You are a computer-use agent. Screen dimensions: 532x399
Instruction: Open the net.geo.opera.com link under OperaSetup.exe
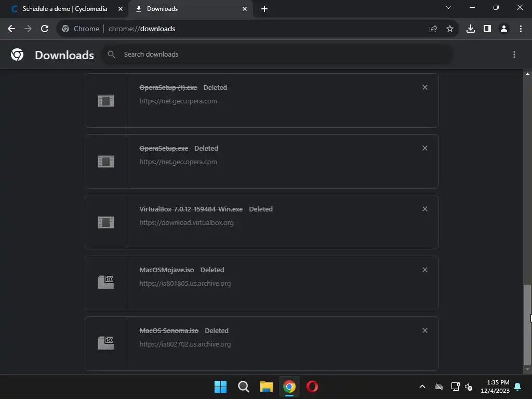pyautogui.click(x=178, y=162)
